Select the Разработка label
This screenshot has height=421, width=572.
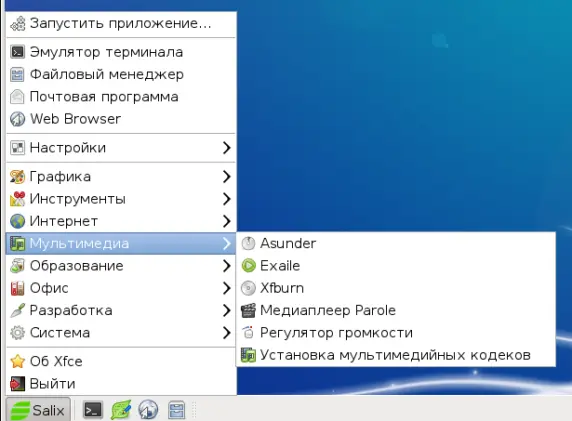point(71,311)
